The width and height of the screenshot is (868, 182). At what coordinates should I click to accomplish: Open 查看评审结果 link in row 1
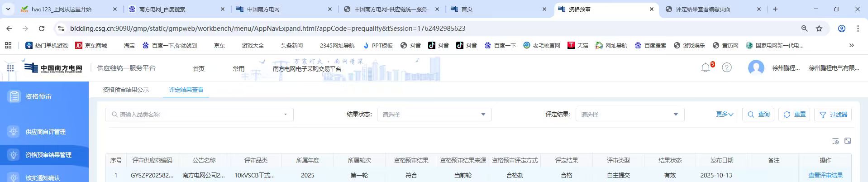point(825,175)
